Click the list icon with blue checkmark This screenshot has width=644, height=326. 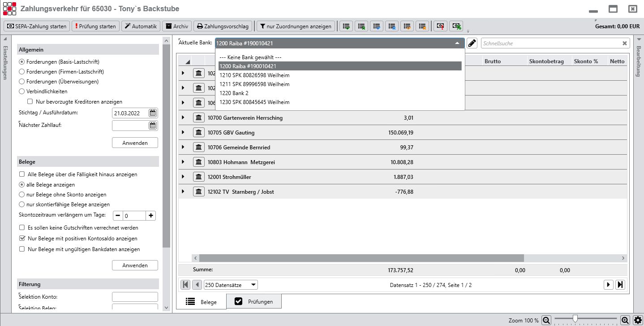tap(377, 26)
